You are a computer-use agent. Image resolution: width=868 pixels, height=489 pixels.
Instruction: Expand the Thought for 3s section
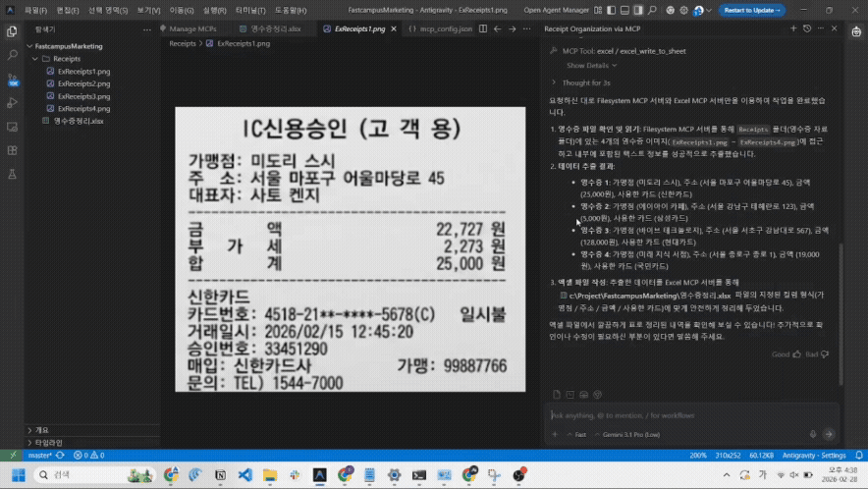585,82
